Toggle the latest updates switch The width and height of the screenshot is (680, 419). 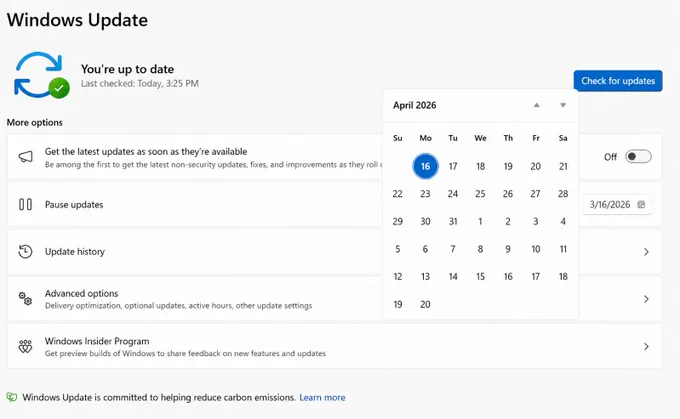click(638, 157)
